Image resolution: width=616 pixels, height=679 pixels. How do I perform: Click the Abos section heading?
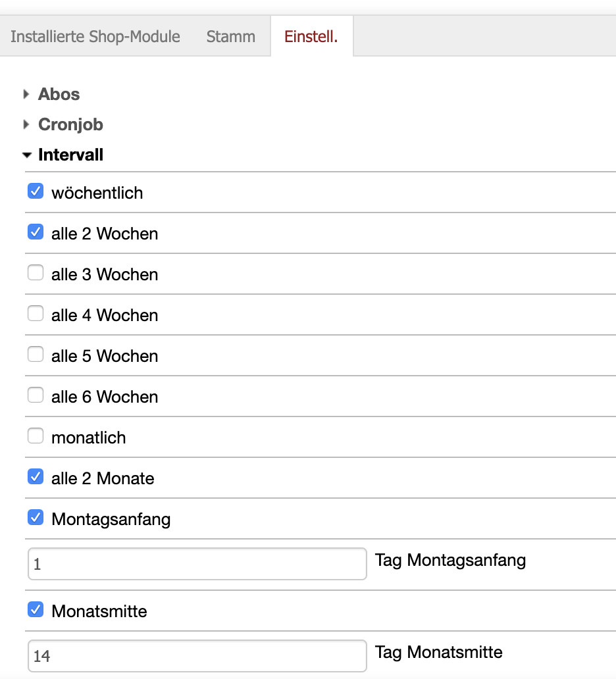(x=59, y=95)
